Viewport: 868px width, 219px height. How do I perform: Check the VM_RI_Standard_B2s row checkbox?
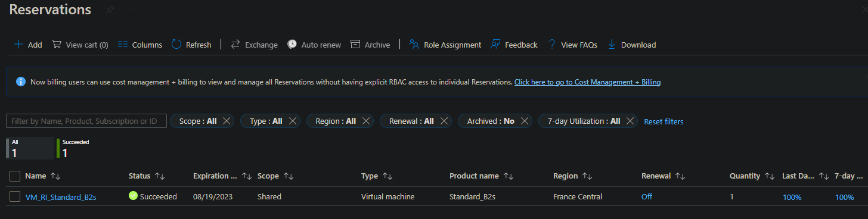point(15,196)
